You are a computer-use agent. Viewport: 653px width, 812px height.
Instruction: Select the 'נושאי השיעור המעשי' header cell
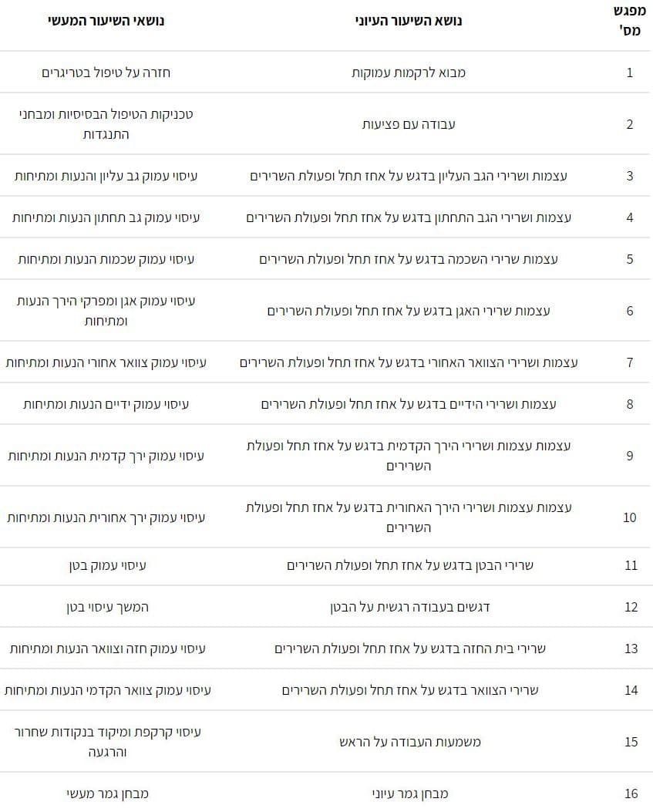coord(106,22)
